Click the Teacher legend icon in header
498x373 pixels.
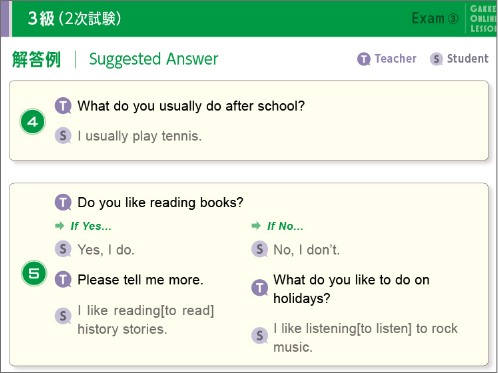click(x=364, y=59)
